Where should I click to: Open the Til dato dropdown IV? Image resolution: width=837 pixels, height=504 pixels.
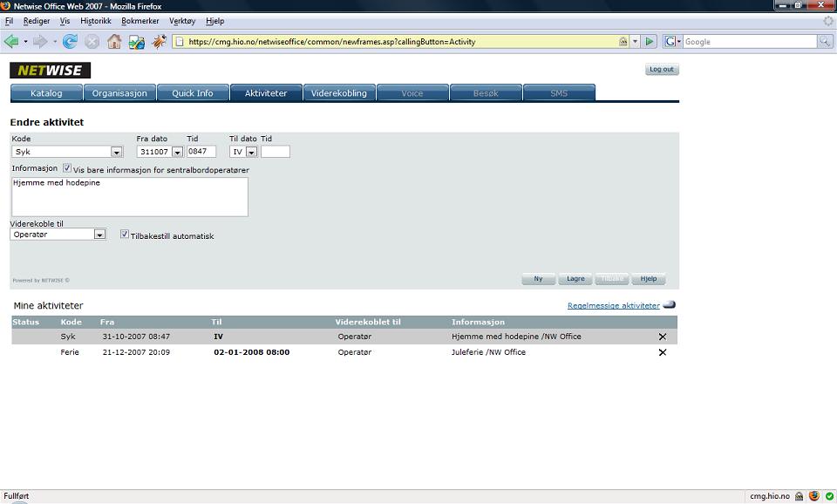point(243,152)
